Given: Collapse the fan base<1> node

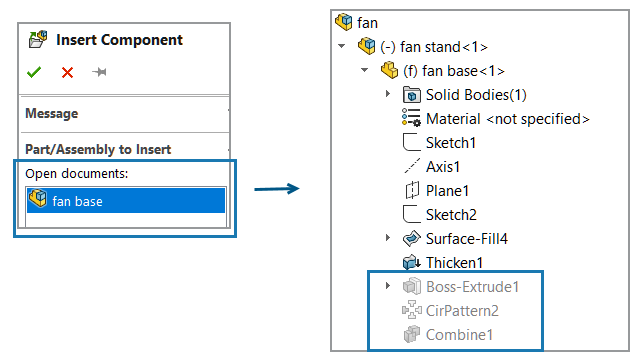Looking at the screenshot, I should click(x=364, y=70).
